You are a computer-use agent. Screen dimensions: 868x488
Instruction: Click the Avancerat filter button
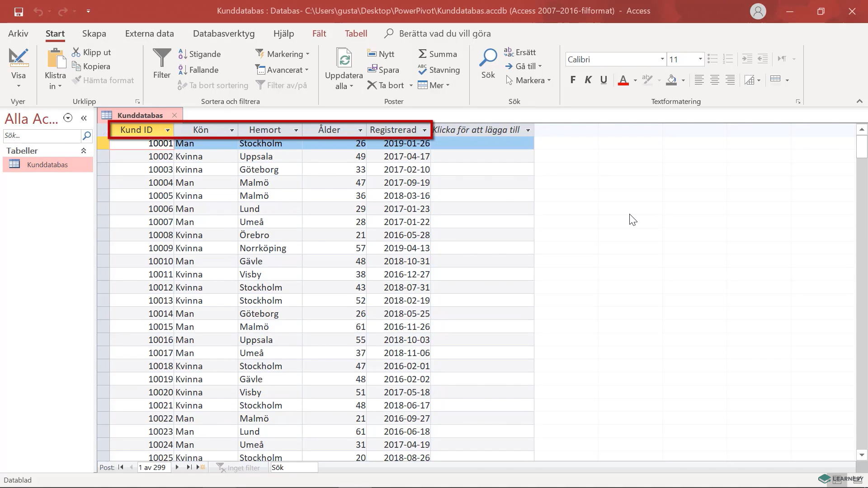(282, 70)
